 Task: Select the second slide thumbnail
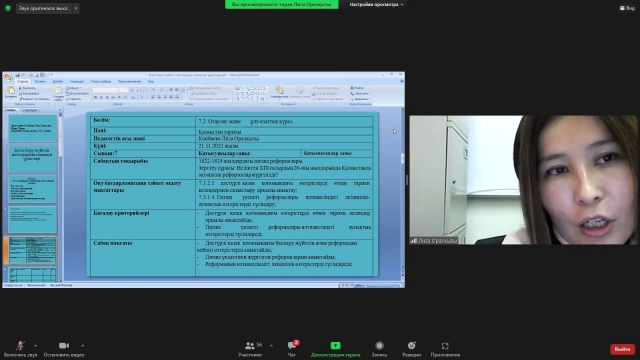click(x=33, y=159)
